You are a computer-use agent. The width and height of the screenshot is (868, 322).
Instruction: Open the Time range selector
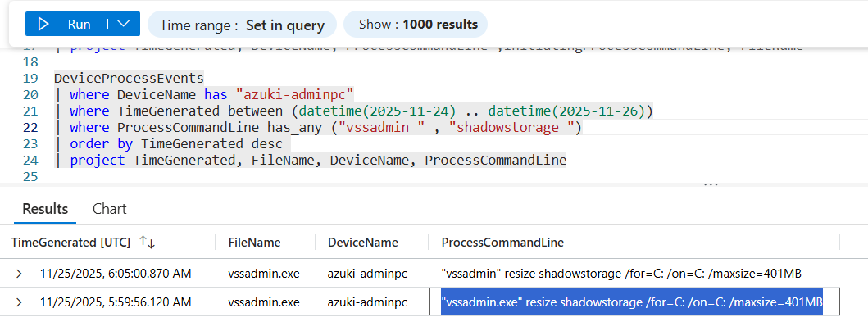[x=242, y=25]
